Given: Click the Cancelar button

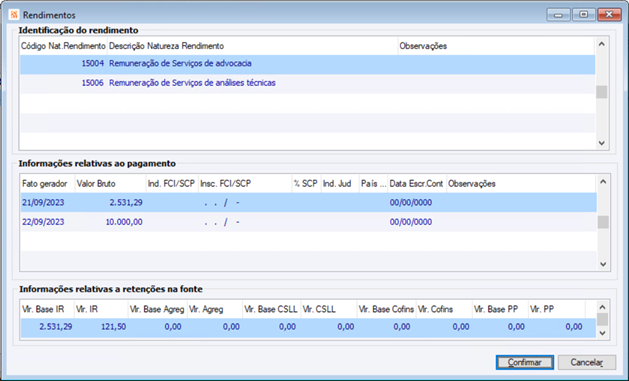Looking at the screenshot, I should click(586, 363).
